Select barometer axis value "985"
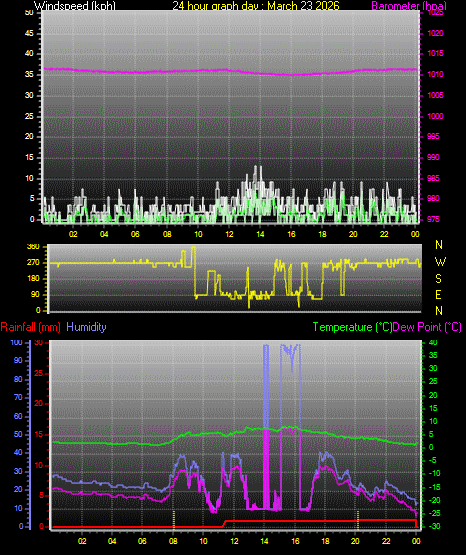Viewport: 466px width, 555px height. (433, 178)
